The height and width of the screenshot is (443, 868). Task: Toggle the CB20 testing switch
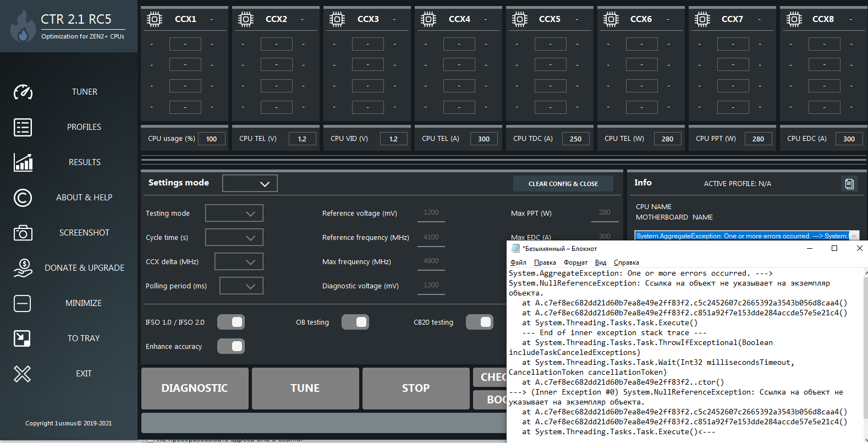click(x=480, y=322)
